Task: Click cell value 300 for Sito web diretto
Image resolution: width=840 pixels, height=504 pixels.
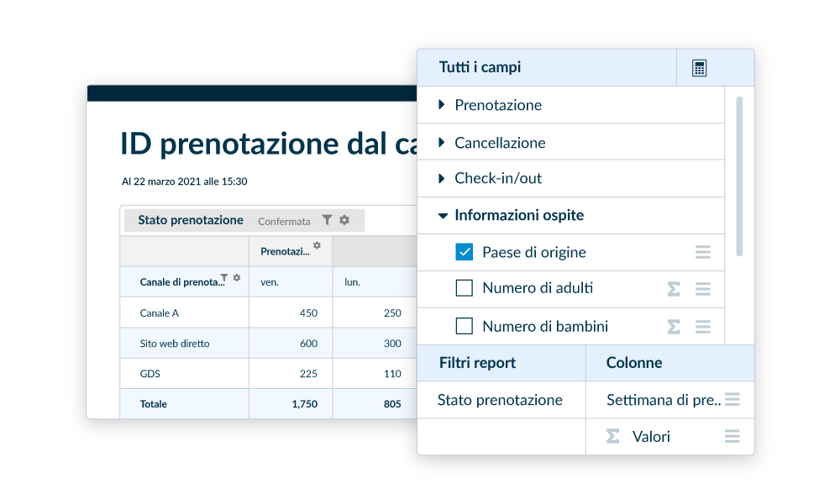Action: 392,344
